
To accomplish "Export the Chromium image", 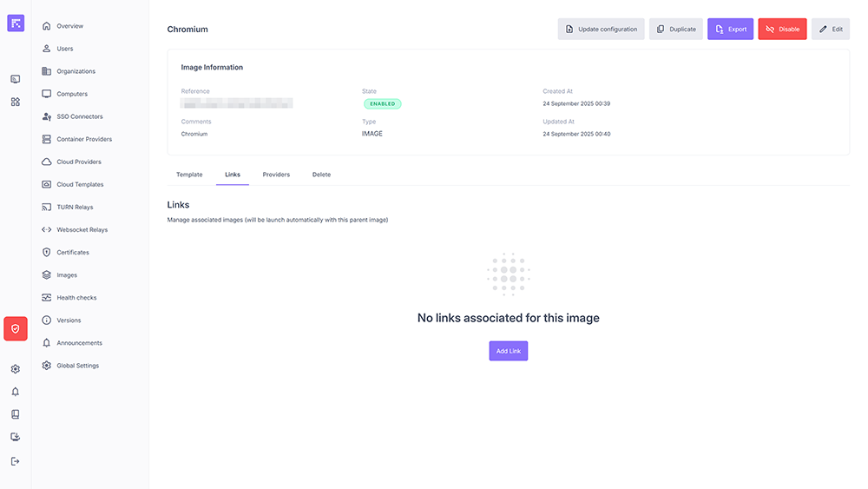I will pos(730,29).
